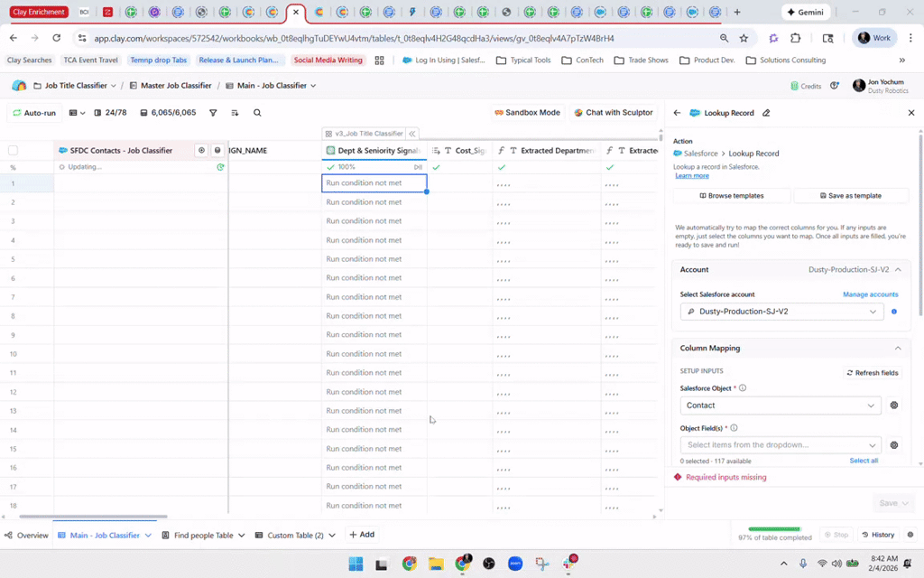Toggle the Auto-run setting
The width and height of the screenshot is (924, 578).
coord(34,113)
